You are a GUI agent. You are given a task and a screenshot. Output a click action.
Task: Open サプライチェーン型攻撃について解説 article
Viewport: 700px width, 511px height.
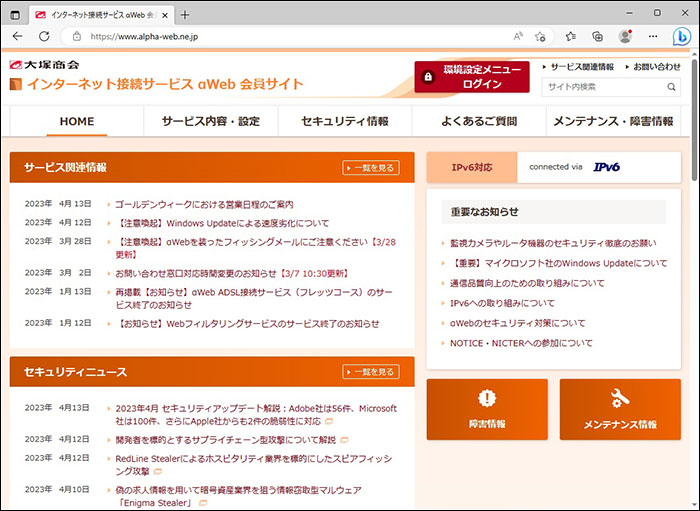[225, 440]
